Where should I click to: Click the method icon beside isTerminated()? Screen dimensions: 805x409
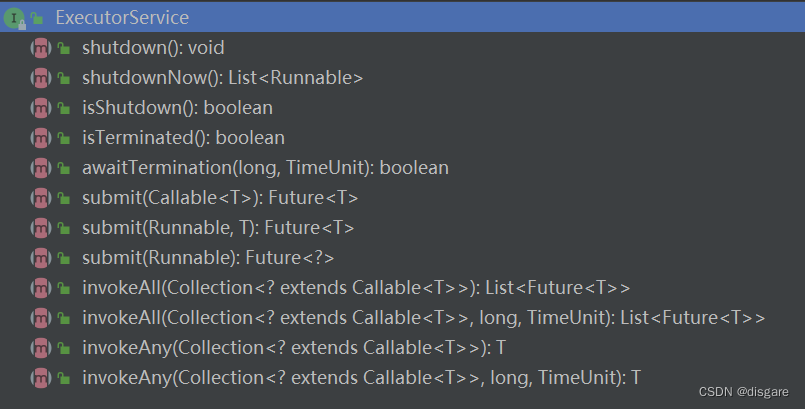click(x=41, y=137)
